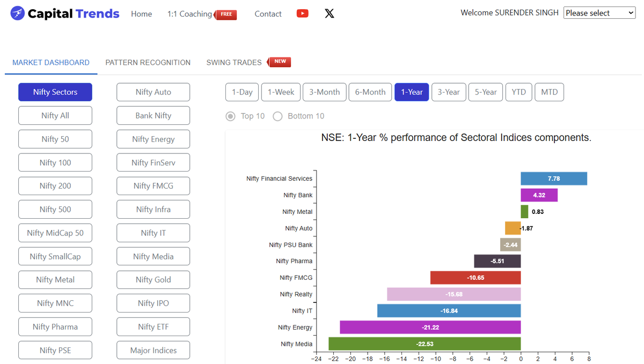Click the Nifty IPO button
Viewport: 644px width, 364px height.
click(153, 303)
